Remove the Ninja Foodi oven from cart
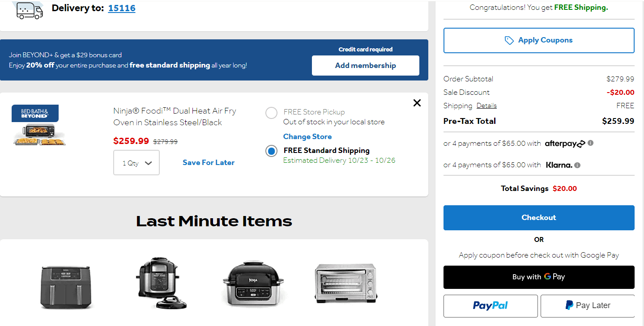Viewport: 644px width, 326px height. (x=417, y=102)
